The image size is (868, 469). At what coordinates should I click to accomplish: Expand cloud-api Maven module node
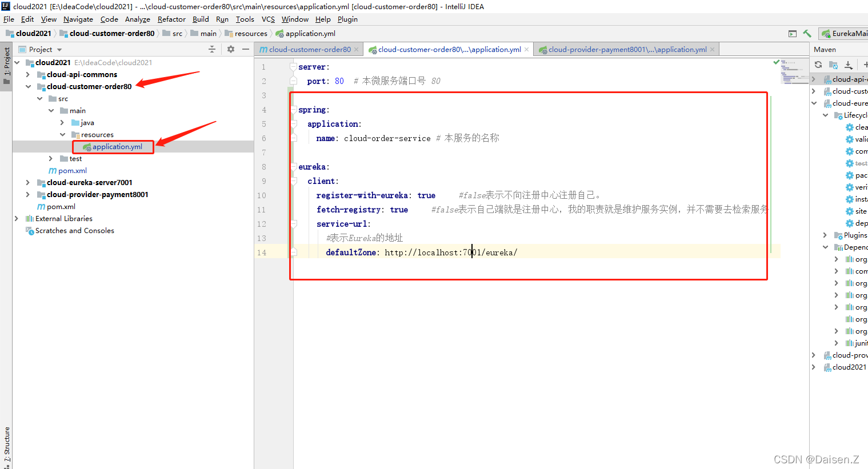tap(814, 79)
